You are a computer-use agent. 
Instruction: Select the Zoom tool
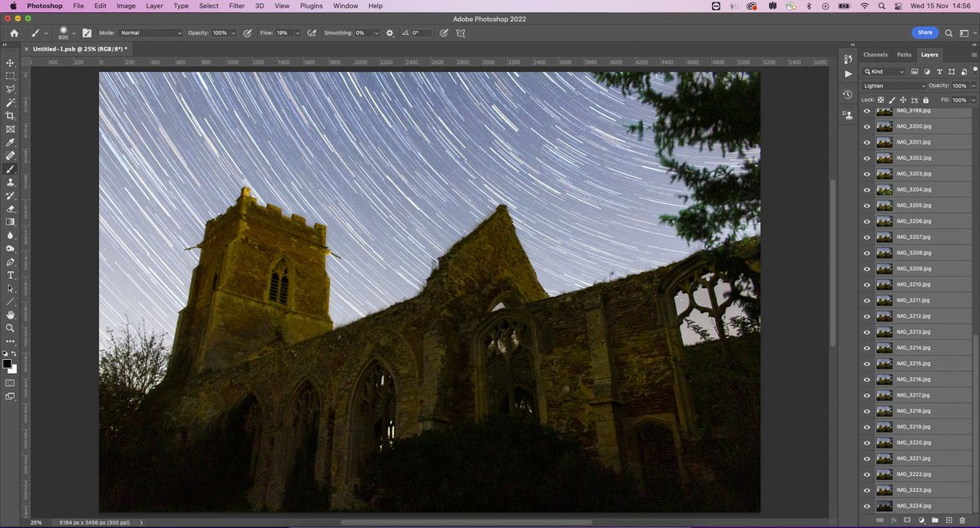11,328
